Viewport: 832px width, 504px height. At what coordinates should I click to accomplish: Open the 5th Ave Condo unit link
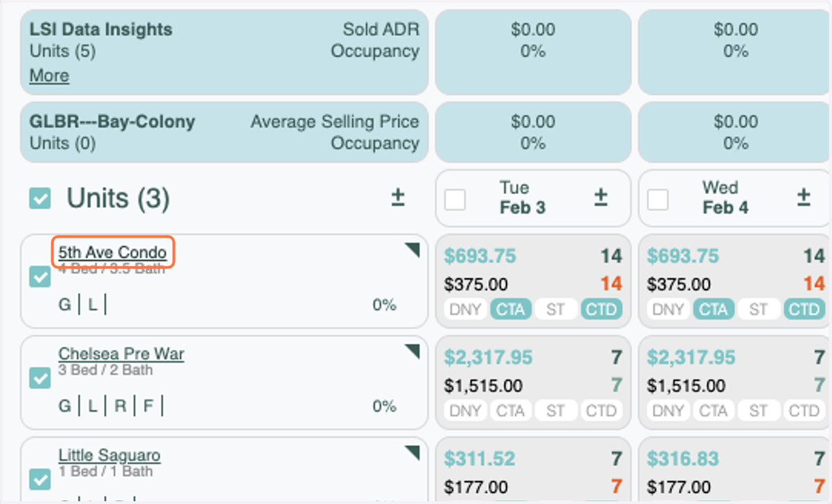112,252
